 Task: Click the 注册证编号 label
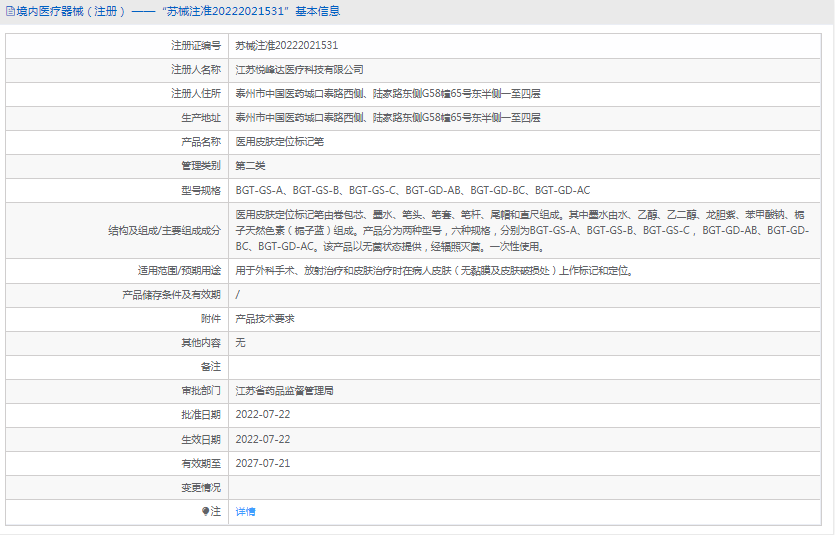pyautogui.click(x=196, y=46)
